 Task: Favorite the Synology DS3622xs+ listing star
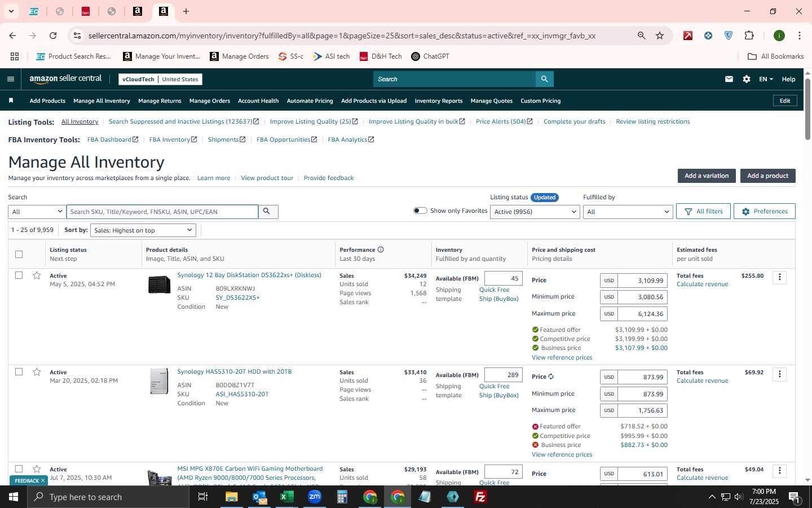37,275
